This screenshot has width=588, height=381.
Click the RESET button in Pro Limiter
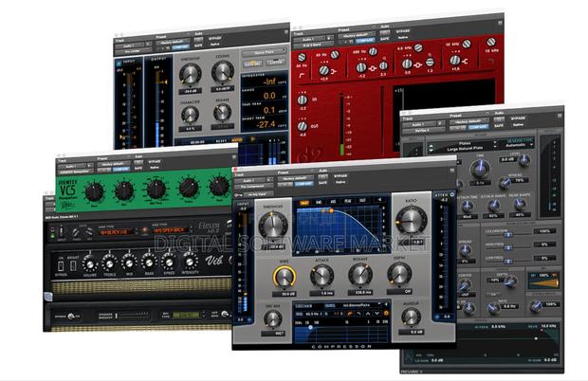coord(221,139)
